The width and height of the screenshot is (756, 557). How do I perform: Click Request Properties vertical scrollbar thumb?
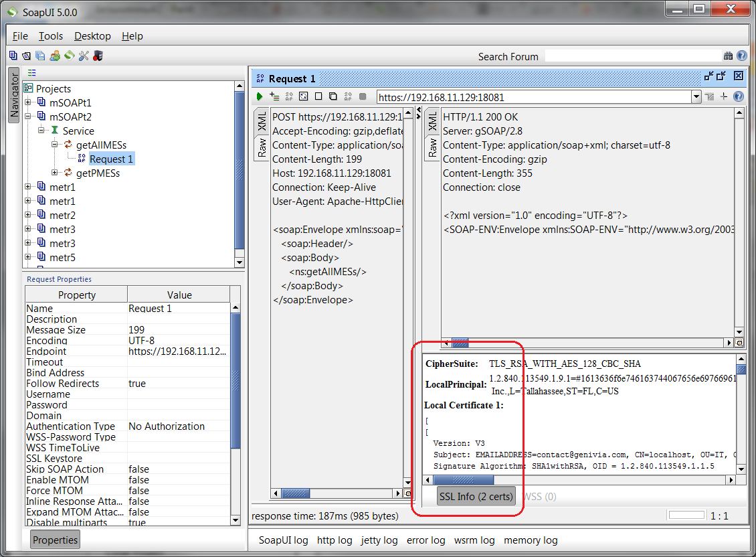tap(235, 381)
